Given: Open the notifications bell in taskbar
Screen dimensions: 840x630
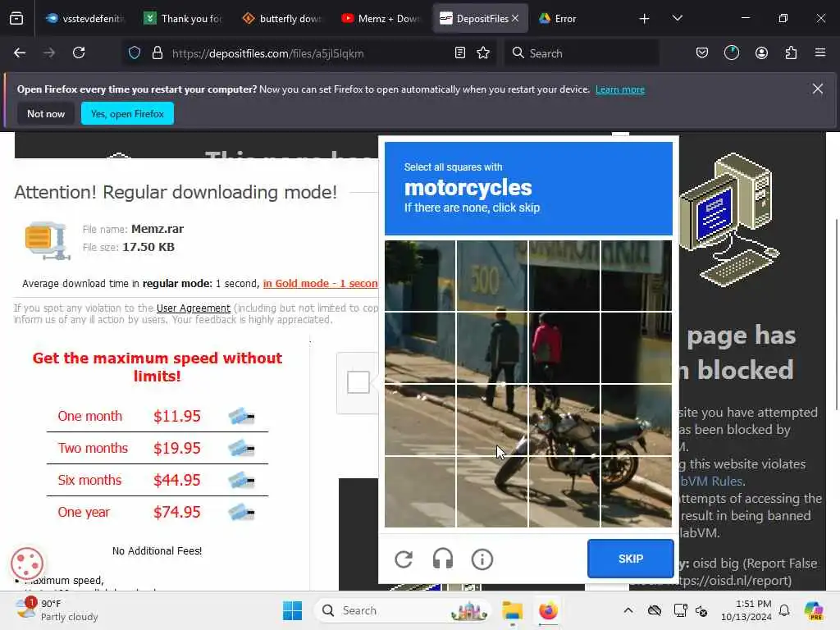Looking at the screenshot, I should [x=784, y=610].
